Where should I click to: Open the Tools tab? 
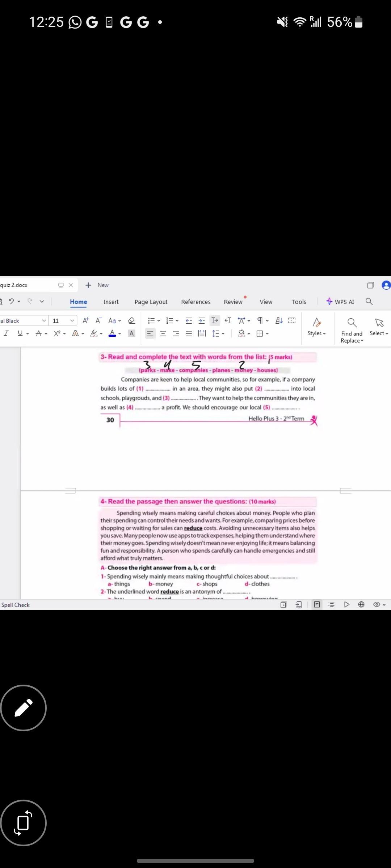tap(299, 302)
